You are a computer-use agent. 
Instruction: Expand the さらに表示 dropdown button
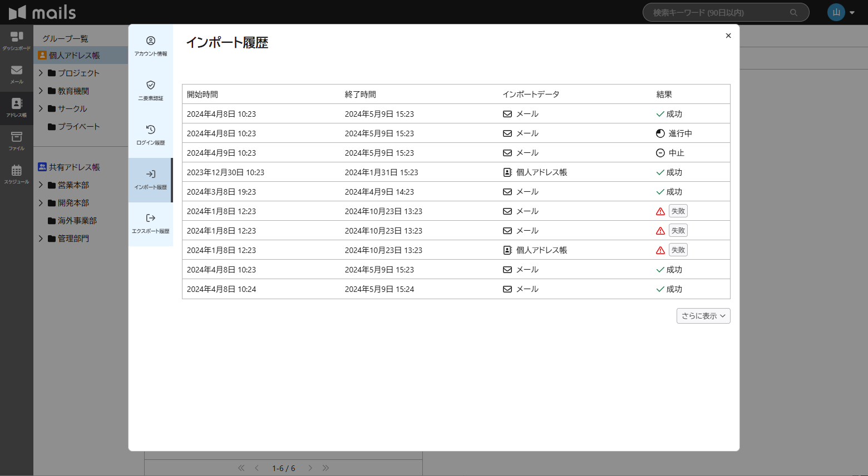pos(703,316)
